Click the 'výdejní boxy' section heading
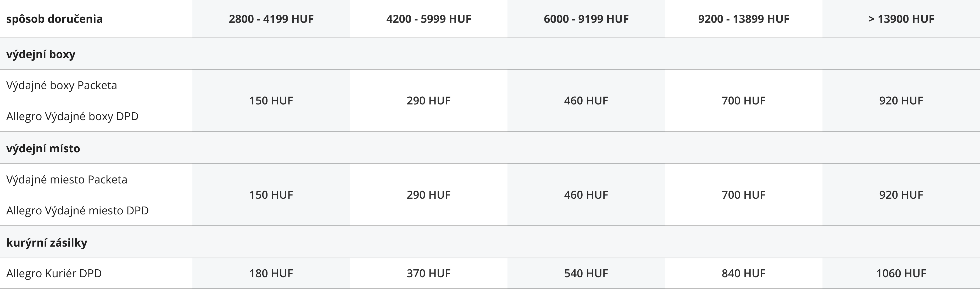 (x=41, y=54)
